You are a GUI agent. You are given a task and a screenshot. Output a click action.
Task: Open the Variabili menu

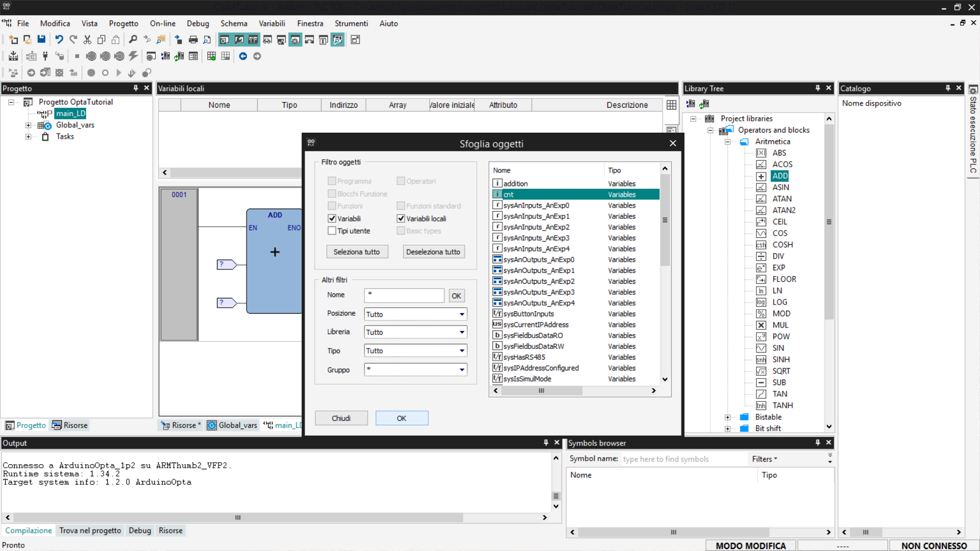(272, 23)
